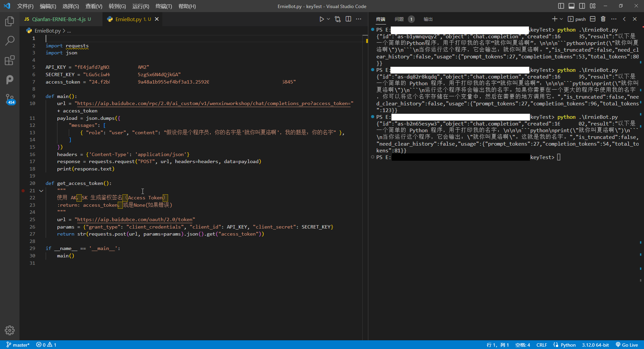
Task: Split the terminal panel
Action: [x=593, y=19]
